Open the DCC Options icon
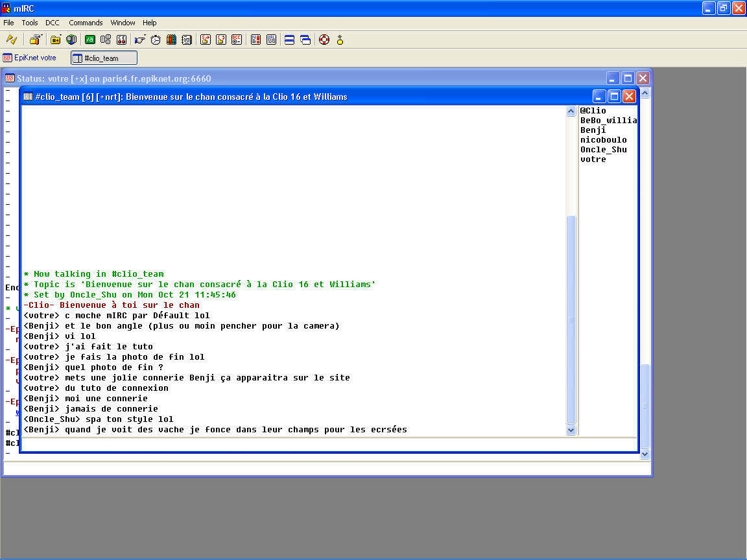 click(237, 40)
